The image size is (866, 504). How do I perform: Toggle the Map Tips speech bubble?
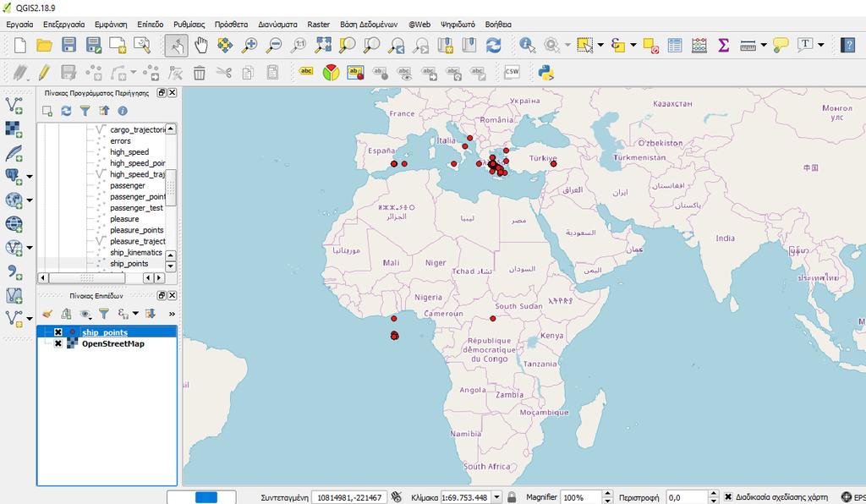[x=781, y=45]
